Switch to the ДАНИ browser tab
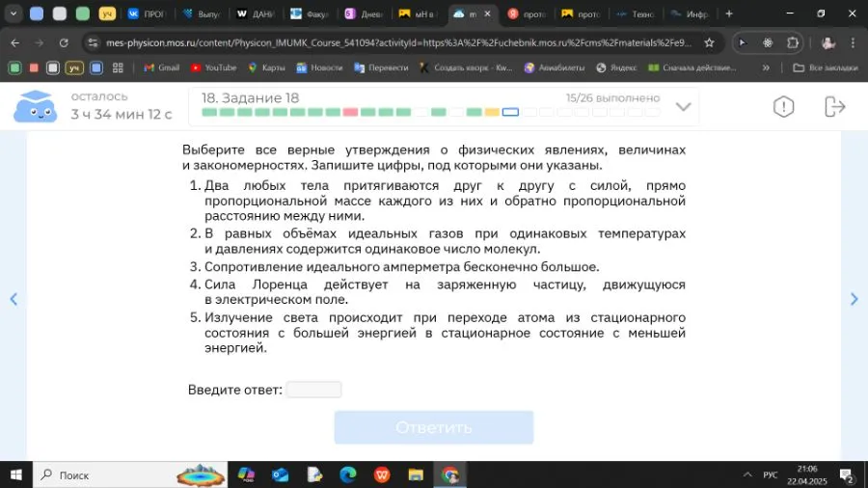Viewport: 868px width, 488px height. pos(256,14)
